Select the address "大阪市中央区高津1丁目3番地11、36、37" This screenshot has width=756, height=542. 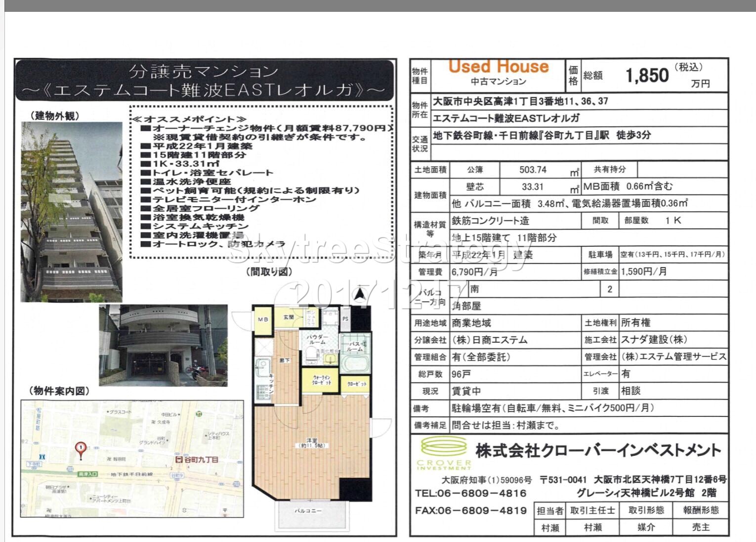click(x=521, y=101)
